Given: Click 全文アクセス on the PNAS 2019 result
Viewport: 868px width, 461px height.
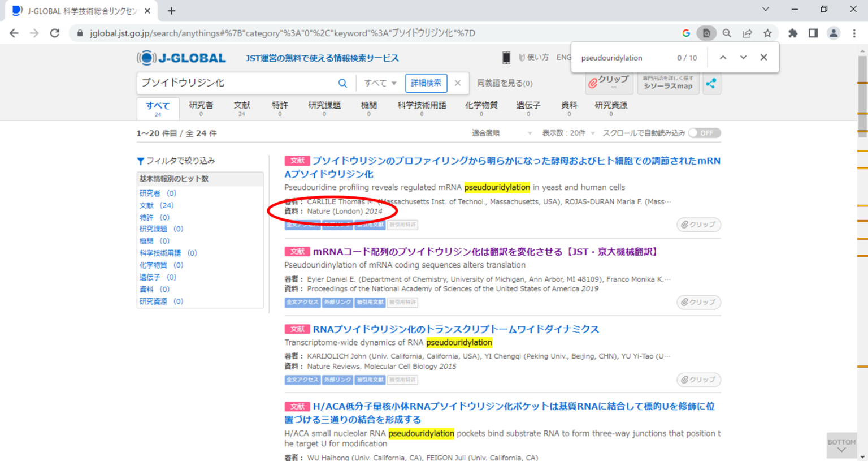Looking at the screenshot, I should (302, 302).
